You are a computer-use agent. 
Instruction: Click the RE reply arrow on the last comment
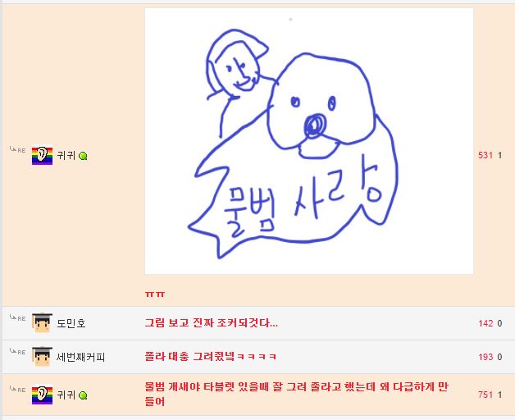pyautogui.click(x=17, y=389)
